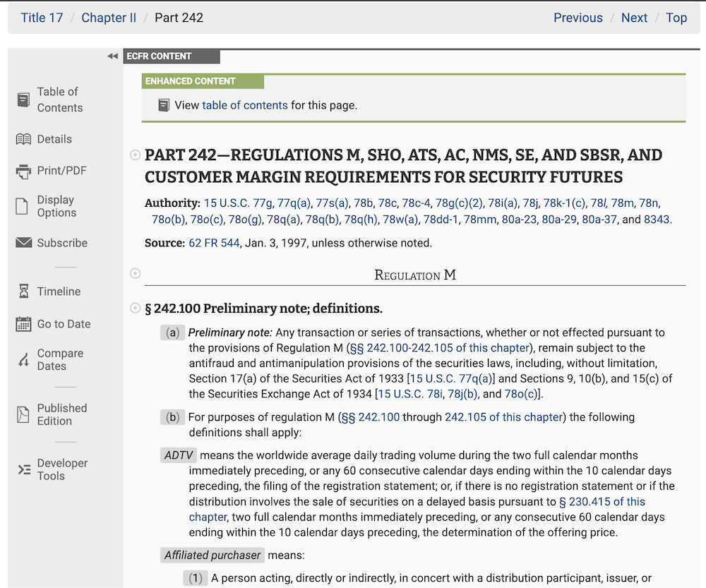The height and width of the screenshot is (588, 706).
Task: Open the Details sidebar item
Action: click(x=54, y=139)
